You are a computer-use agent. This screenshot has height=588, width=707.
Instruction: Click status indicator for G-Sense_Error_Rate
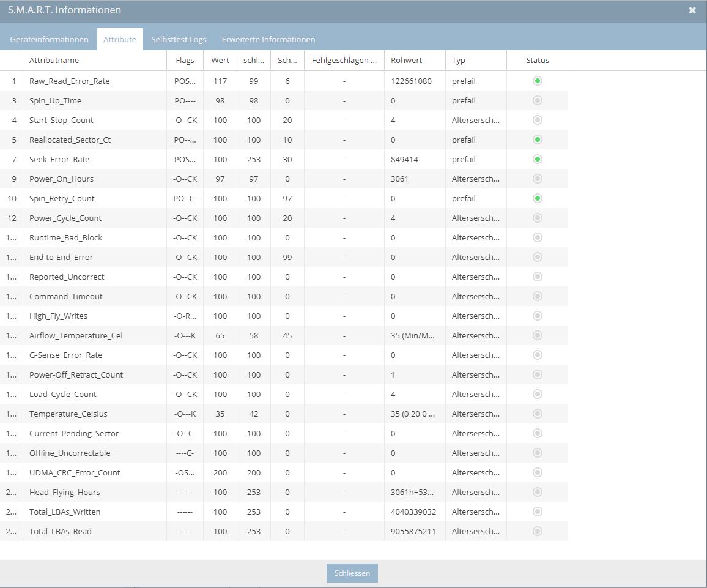click(538, 355)
